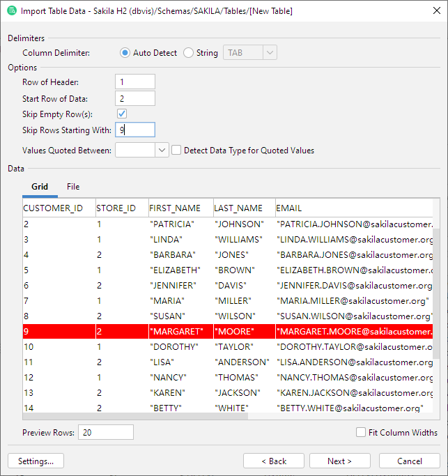Open Settings... for the import
Image resolution: width=448 pixels, height=476 pixels.
pos(36,461)
